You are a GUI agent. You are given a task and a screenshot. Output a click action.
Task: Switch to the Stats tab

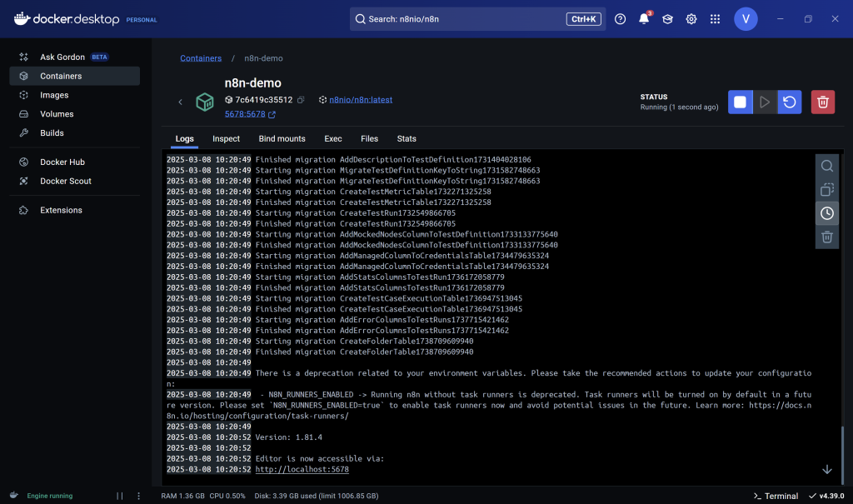click(407, 139)
